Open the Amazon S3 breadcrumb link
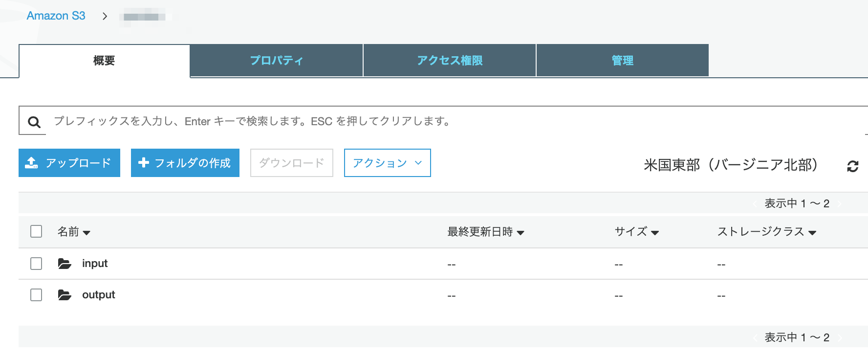Image resolution: width=868 pixels, height=356 pixels. (56, 16)
